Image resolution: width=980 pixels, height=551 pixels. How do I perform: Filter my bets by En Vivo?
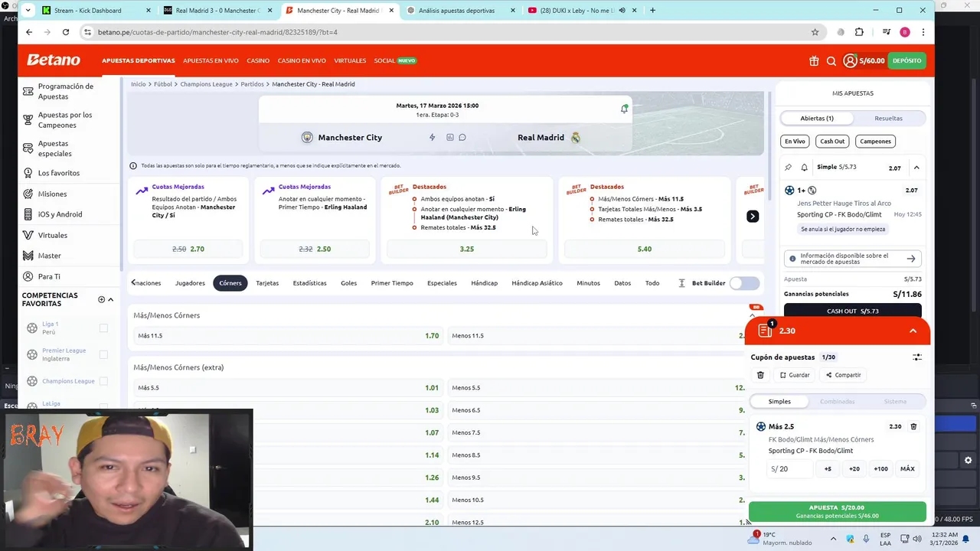(x=795, y=141)
